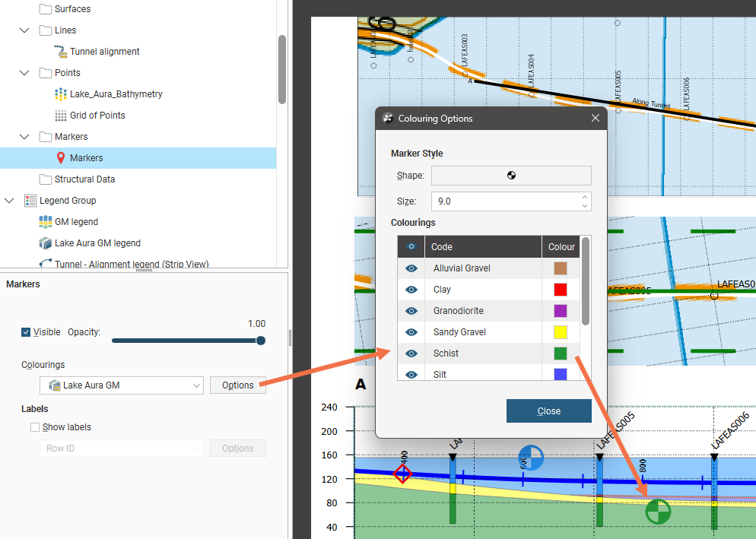
Task: Click the Structural Data folder icon
Action: 46,179
